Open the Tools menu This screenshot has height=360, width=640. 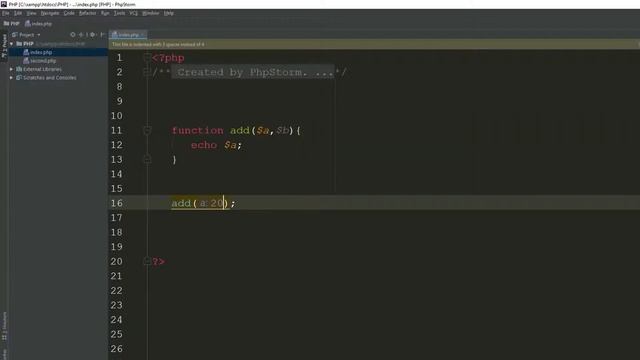119,13
